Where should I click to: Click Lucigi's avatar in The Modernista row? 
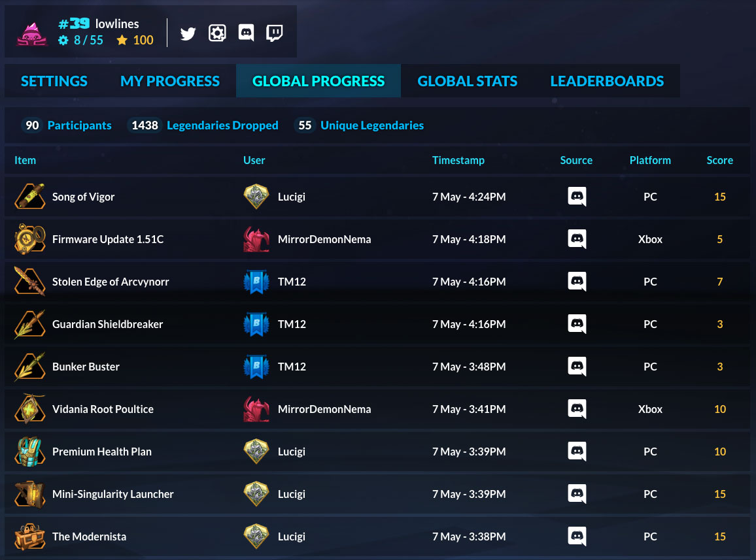tap(256, 536)
